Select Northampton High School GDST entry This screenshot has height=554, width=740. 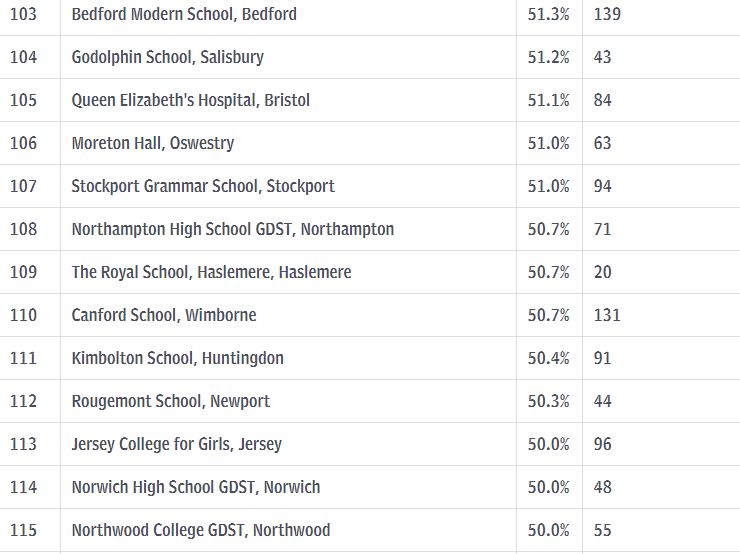coord(233,229)
